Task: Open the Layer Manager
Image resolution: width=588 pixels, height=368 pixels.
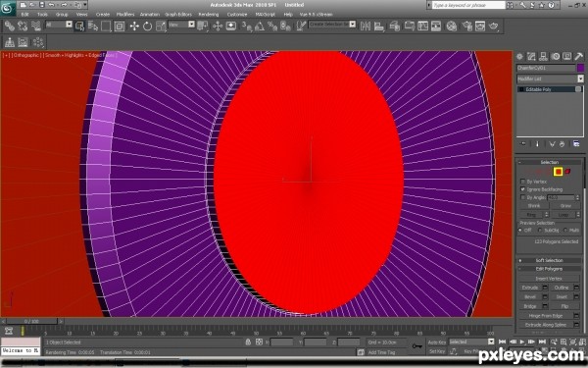Action: 395,26
